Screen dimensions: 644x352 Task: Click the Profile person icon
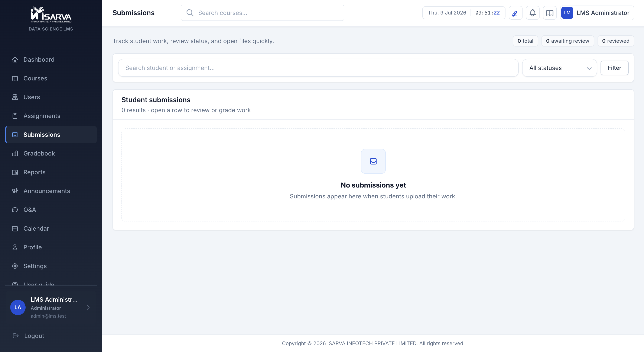pos(15,247)
